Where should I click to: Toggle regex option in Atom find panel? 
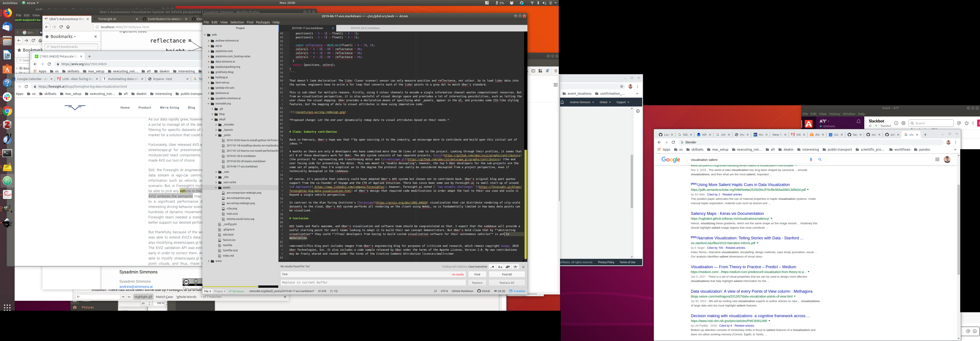click(492, 267)
